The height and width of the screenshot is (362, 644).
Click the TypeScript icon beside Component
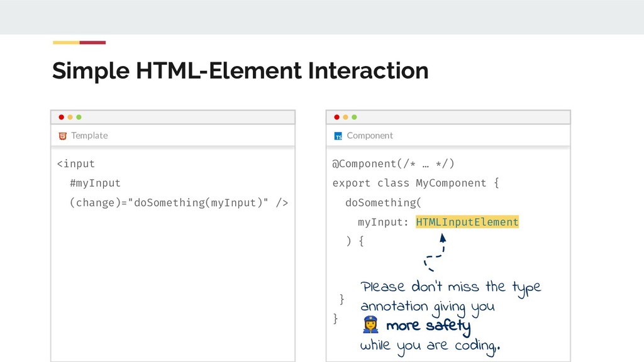(x=338, y=136)
